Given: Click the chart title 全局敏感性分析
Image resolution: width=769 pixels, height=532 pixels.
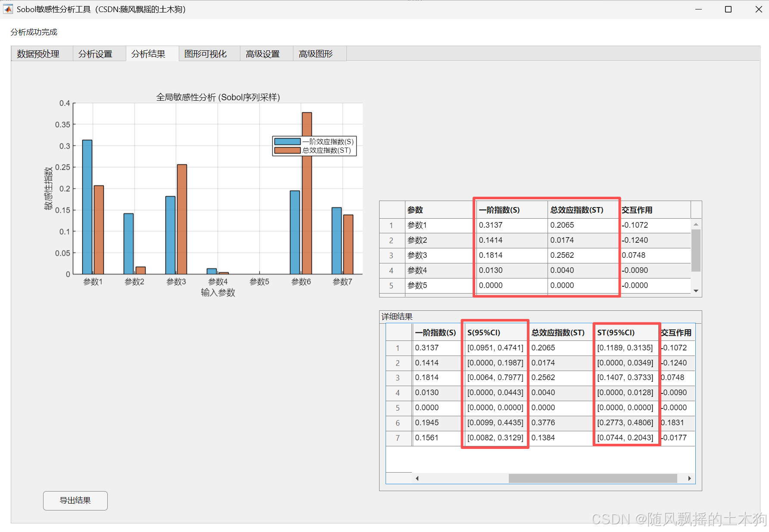Looking at the screenshot, I should tap(218, 97).
